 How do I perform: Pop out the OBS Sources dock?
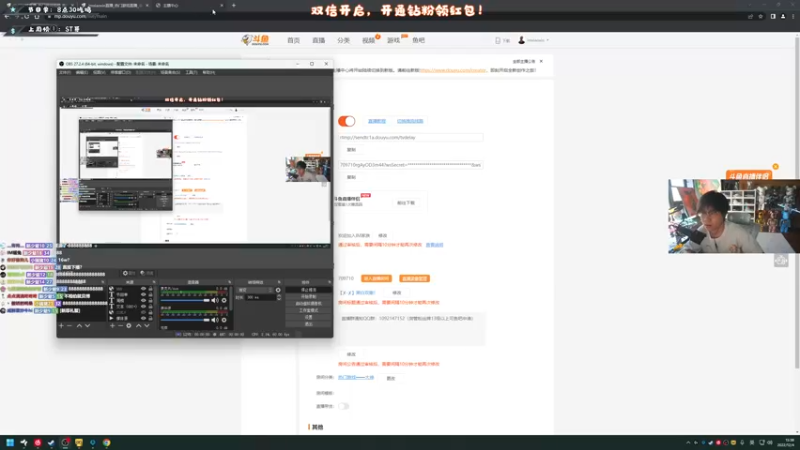point(154,282)
